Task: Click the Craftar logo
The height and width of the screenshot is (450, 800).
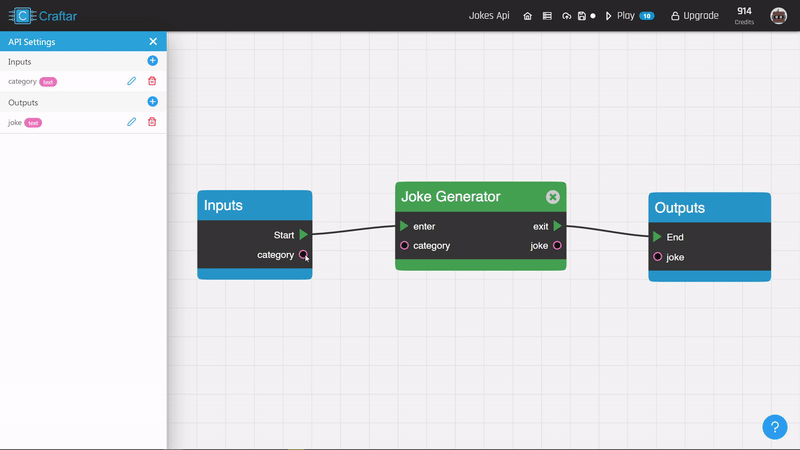Action: click(48, 16)
